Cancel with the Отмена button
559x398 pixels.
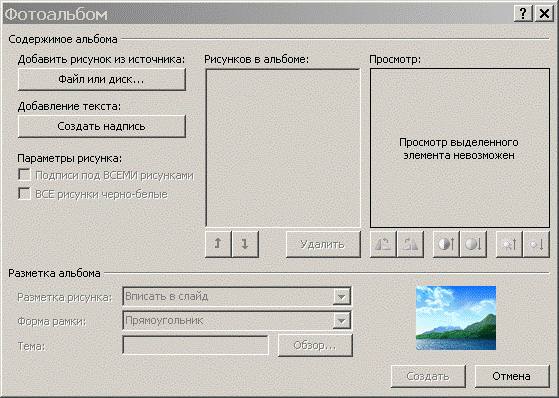(512, 376)
